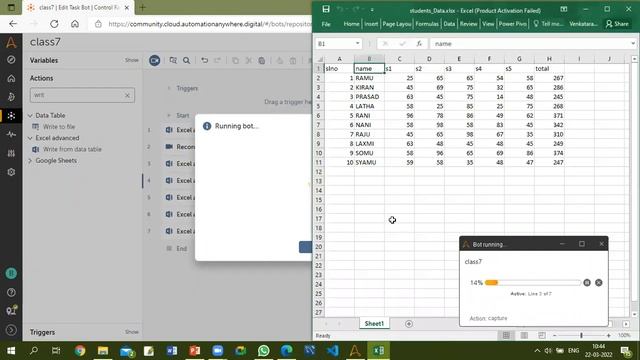
Task: Switch to the Sheet1 tab
Action: 374,324
